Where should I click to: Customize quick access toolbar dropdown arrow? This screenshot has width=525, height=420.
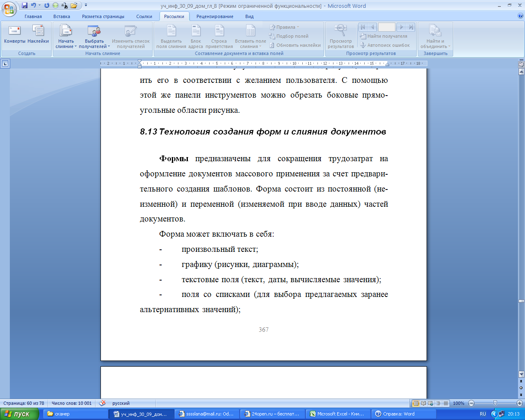(86, 5)
